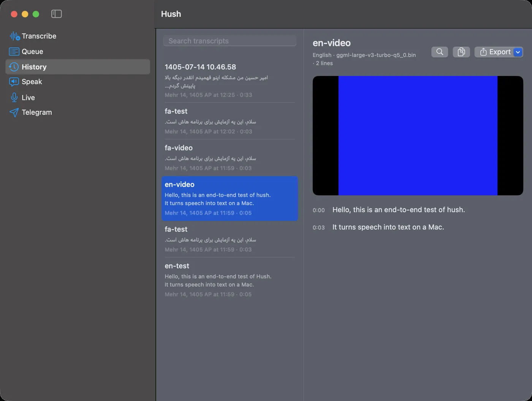Select the Queue list icon
This screenshot has height=401, width=532.
pos(14,52)
